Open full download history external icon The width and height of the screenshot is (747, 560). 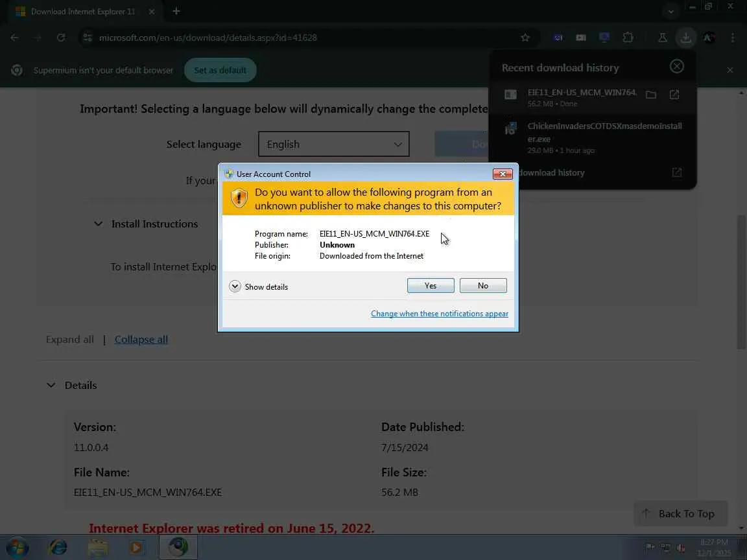(x=676, y=172)
